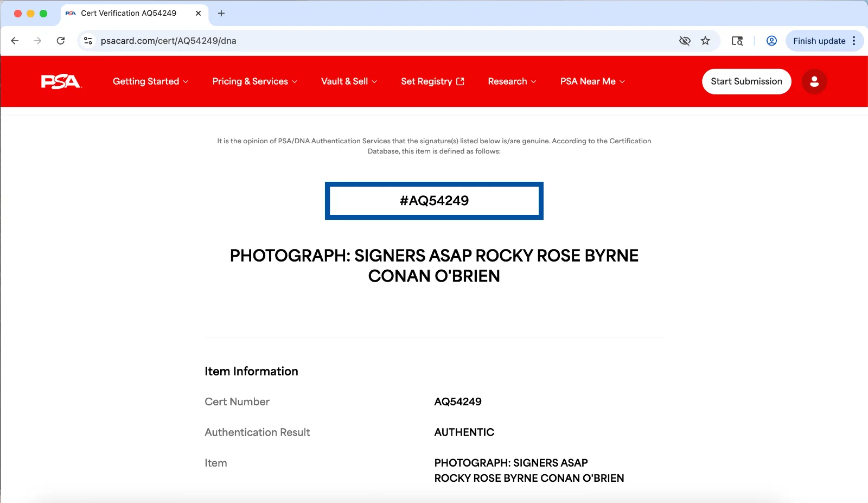Open a new browser tab

pyautogui.click(x=221, y=13)
